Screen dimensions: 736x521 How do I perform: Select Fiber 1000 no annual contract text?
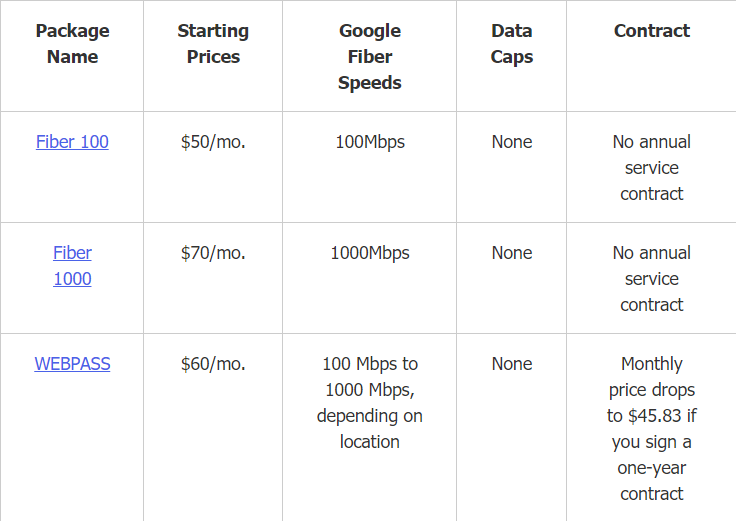pyautogui.click(x=652, y=279)
